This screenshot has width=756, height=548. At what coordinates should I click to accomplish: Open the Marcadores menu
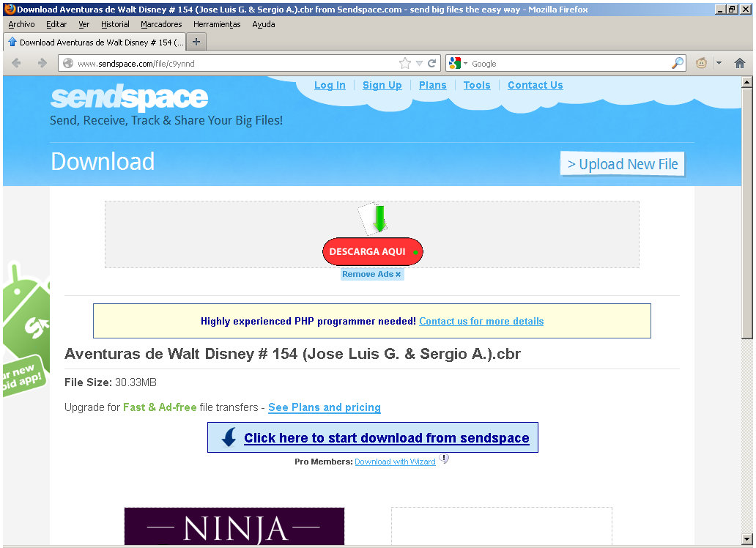pos(161,24)
